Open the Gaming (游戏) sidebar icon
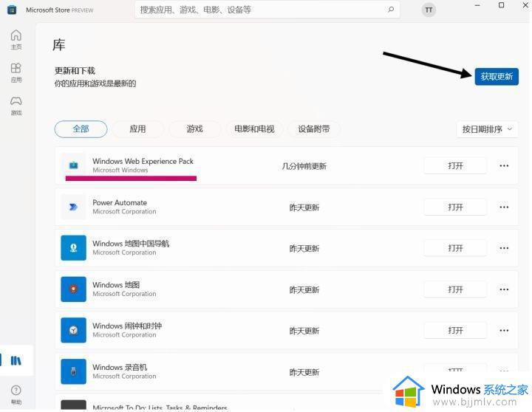532x412 pixels. 16,106
